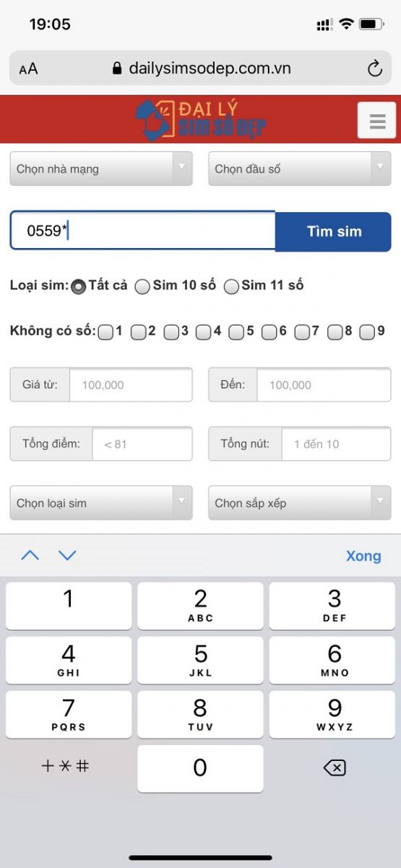The height and width of the screenshot is (868, 401).
Task: Tap the symbols +*# key
Action: click(65, 766)
